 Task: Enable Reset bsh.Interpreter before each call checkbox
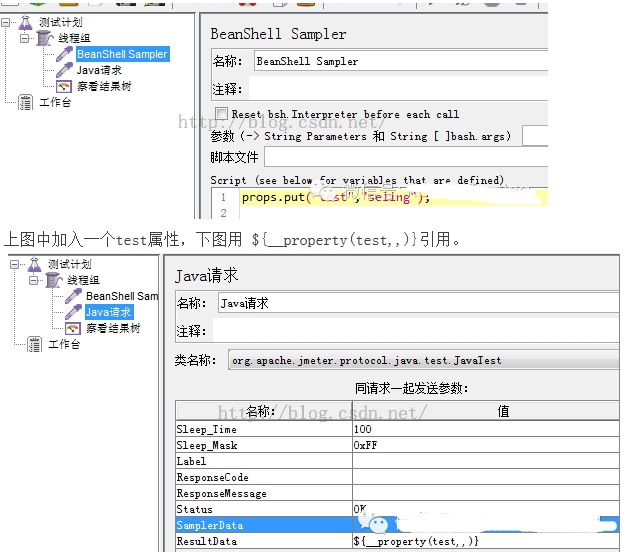pos(221,113)
